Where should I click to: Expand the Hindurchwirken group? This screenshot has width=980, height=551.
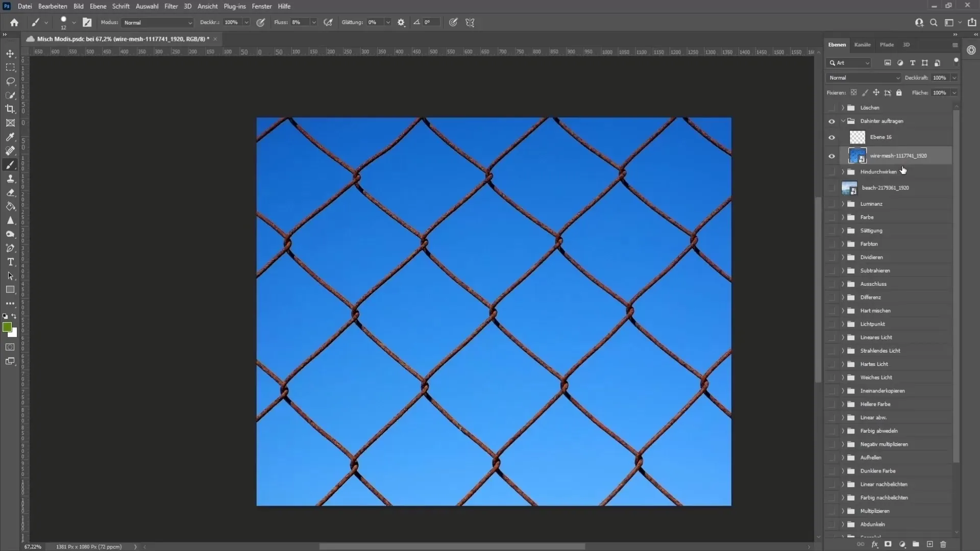[843, 172]
